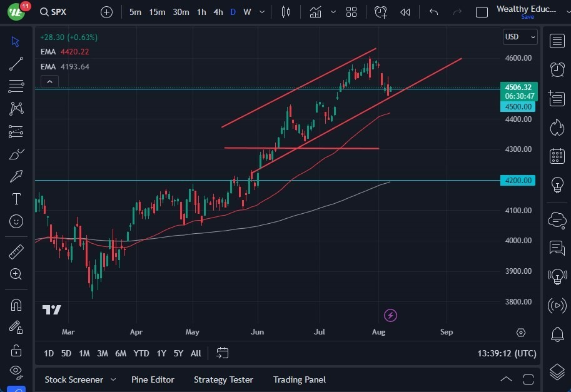Toggle the watchlist panel open
Image resolution: width=571 pixels, height=392 pixels.
pyautogui.click(x=557, y=41)
